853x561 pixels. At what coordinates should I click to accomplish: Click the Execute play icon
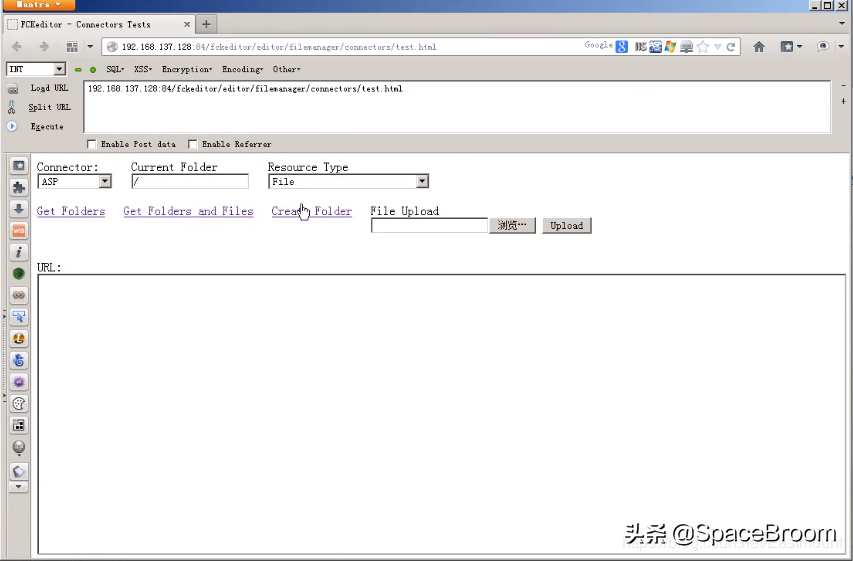coord(12,126)
